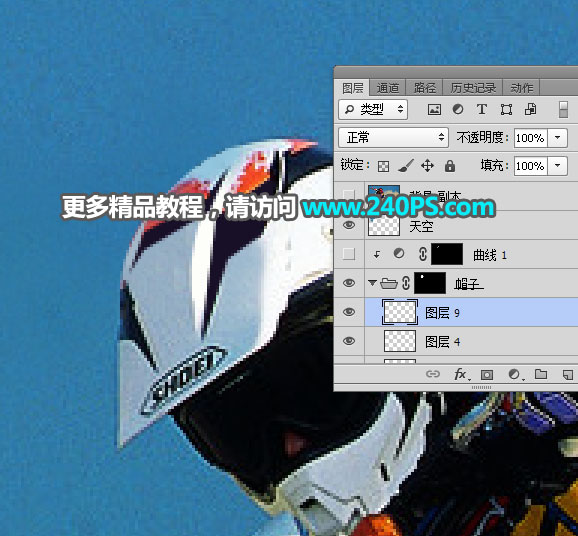Select the 天空 layer name
The image size is (578, 536).
(x=421, y=226)
